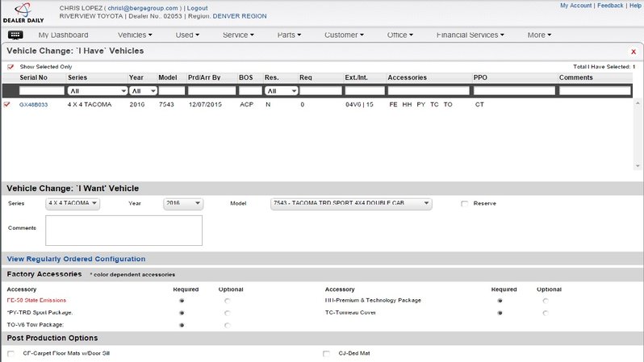
Task: Click the ACP BOS cell
Action: click(x=246, y=105)
